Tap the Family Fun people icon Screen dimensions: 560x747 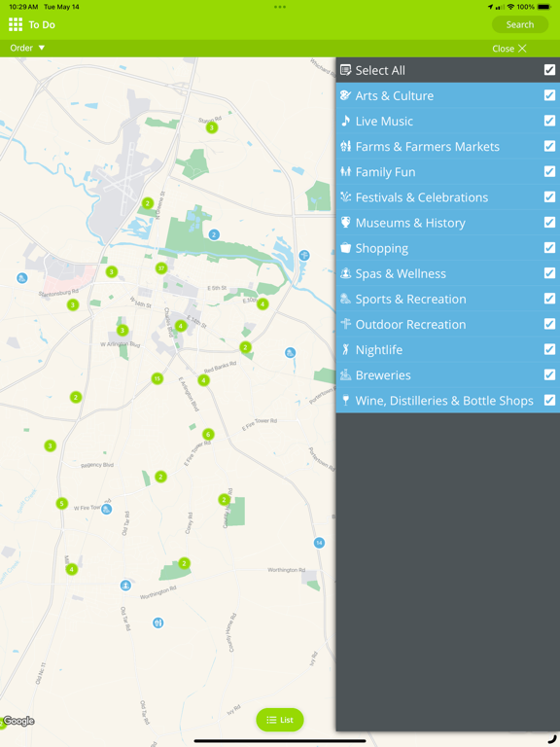pos(346,171)
